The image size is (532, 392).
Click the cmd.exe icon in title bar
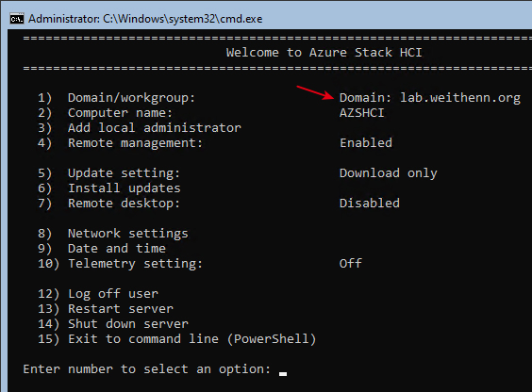(x=17, y=19)
